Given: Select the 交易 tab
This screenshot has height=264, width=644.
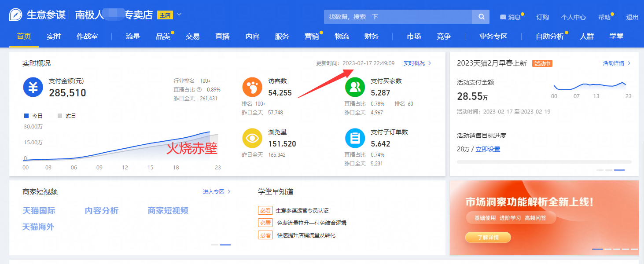Looking at the screenshot, I should coord(192,36).
